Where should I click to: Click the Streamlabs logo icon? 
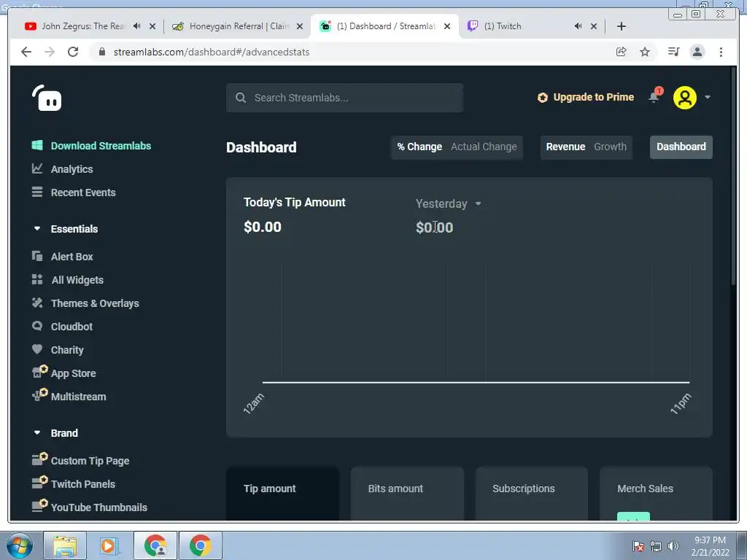pos(47,98)
